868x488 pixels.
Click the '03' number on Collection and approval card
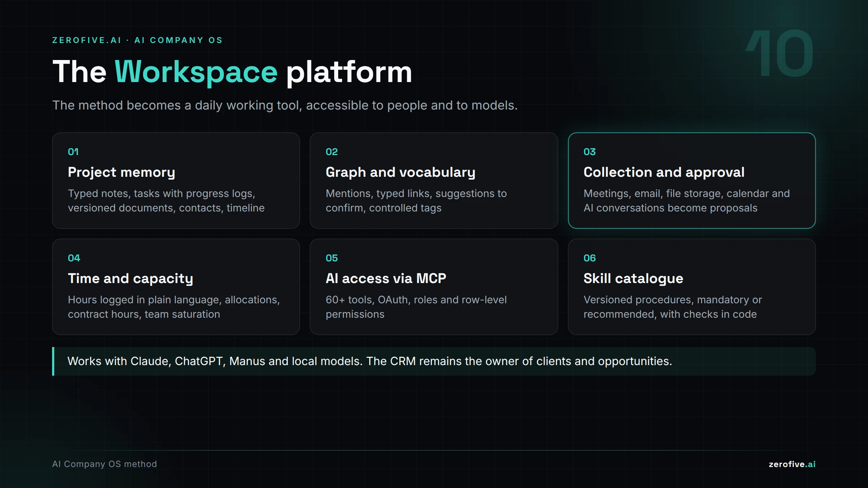coord(590,152)
